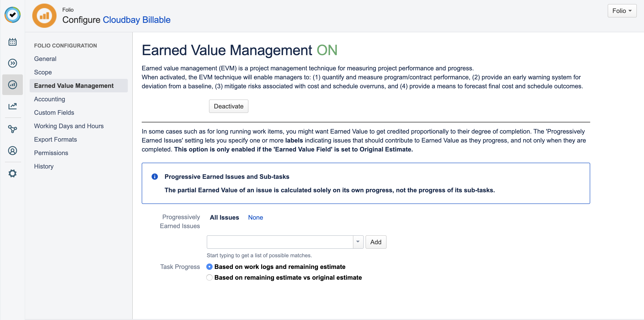
Task: Expand the Folio dropdown in top-right corner
Action: [622, 11]
